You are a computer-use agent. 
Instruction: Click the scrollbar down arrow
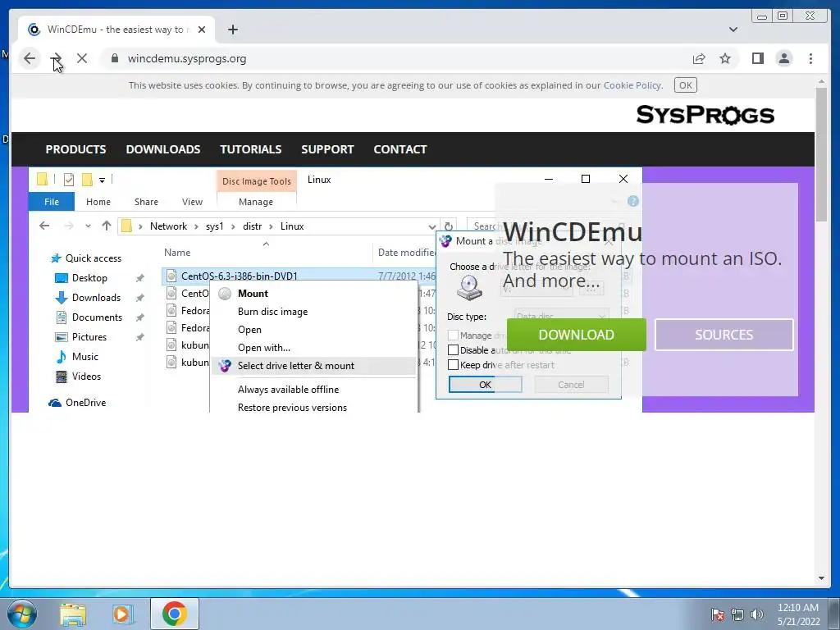(x=821, y=578)
